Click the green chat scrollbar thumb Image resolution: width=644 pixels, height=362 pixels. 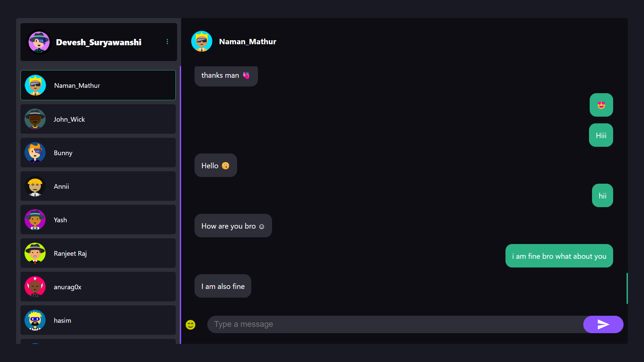click(627, 288)
